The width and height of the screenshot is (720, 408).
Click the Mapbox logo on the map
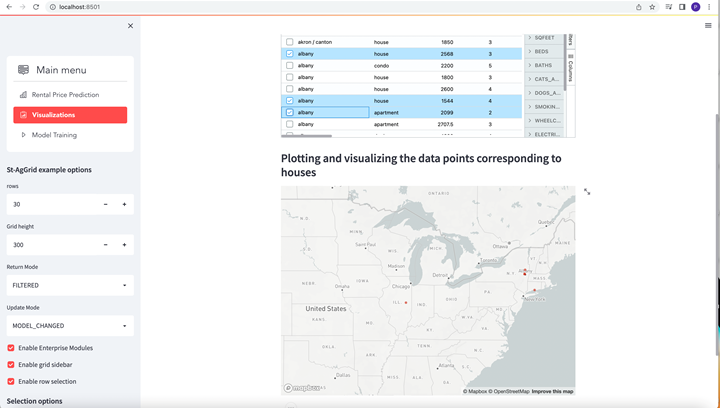click(301, 388)
